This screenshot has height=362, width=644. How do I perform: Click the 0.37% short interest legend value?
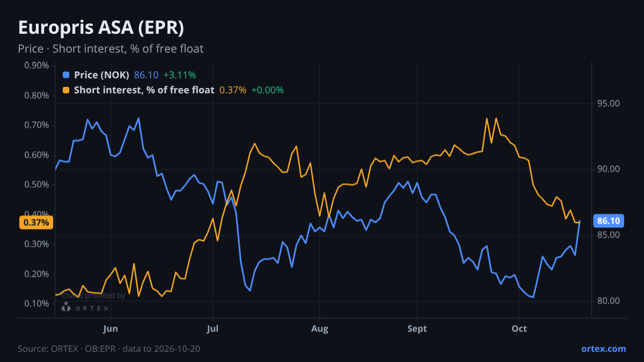pyautogui.click(x=233, y=90)
